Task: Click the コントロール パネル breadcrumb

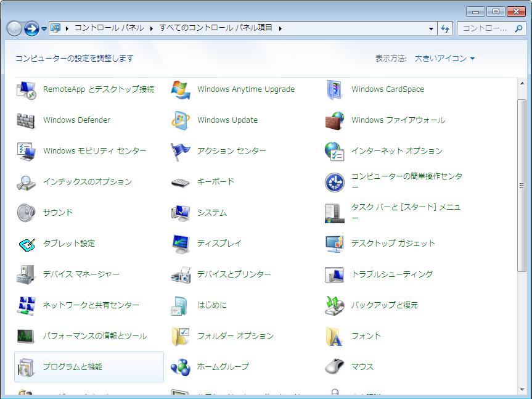Action: (x=109, y=28)
